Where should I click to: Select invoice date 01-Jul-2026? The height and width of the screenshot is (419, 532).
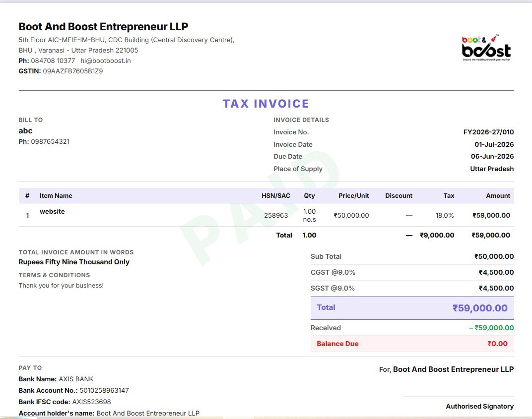pyautogui.click(x=494, y=144)
